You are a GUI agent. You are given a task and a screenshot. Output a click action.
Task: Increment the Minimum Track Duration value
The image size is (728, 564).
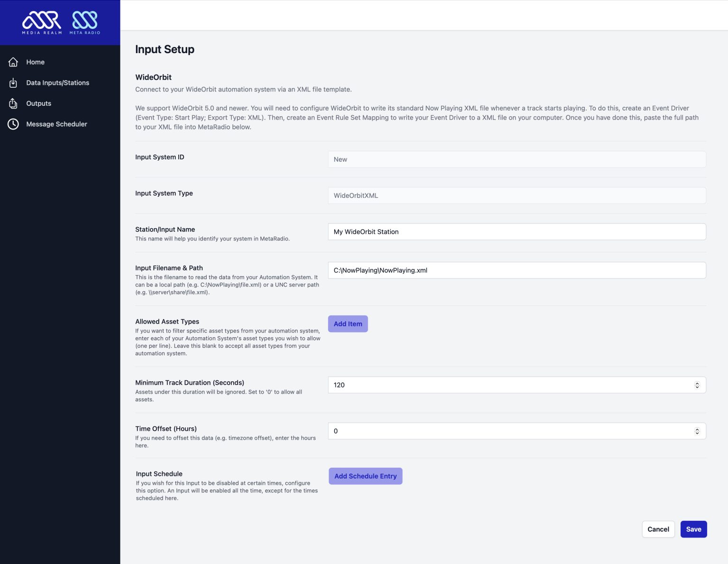point(697,382)
